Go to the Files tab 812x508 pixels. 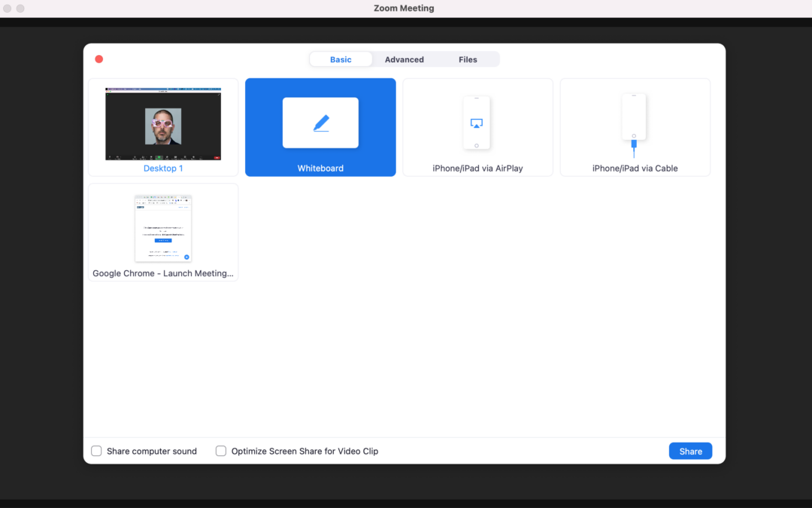pos(468,59)
